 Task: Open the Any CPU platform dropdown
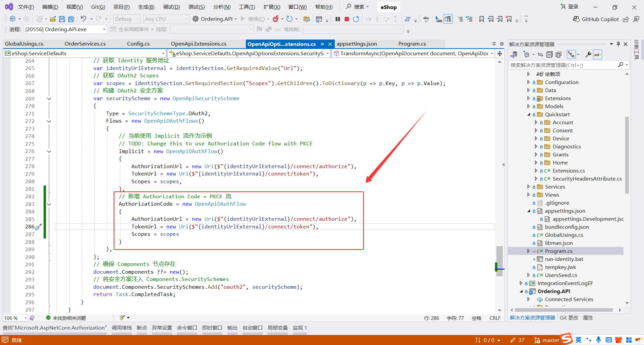(x=166, y=19)
